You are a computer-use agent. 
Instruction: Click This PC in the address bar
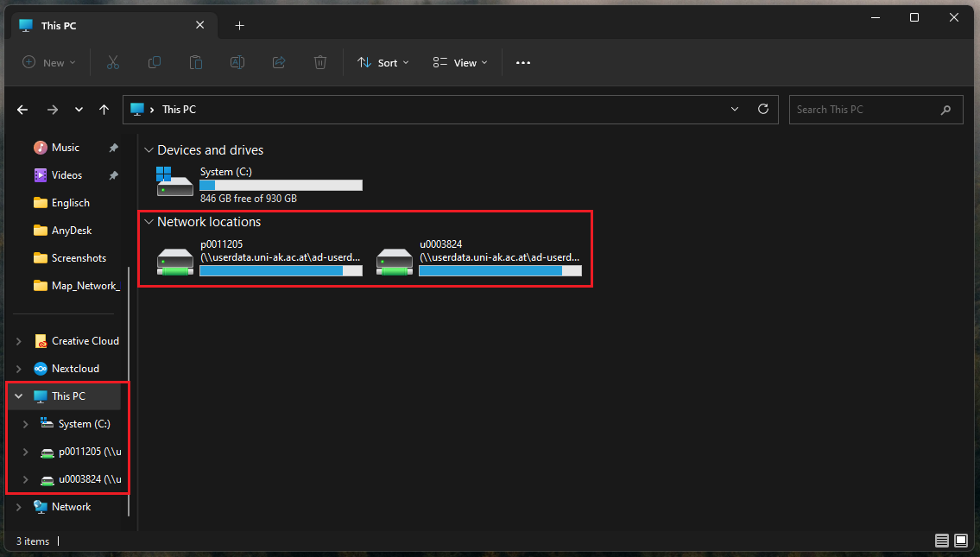pos(180,110)
